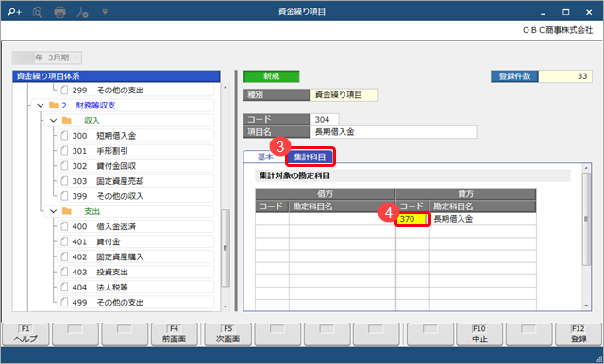Click the F4 前画面 button
The width and height of the screenshot is (604, 364).
(x=174, y=334)
